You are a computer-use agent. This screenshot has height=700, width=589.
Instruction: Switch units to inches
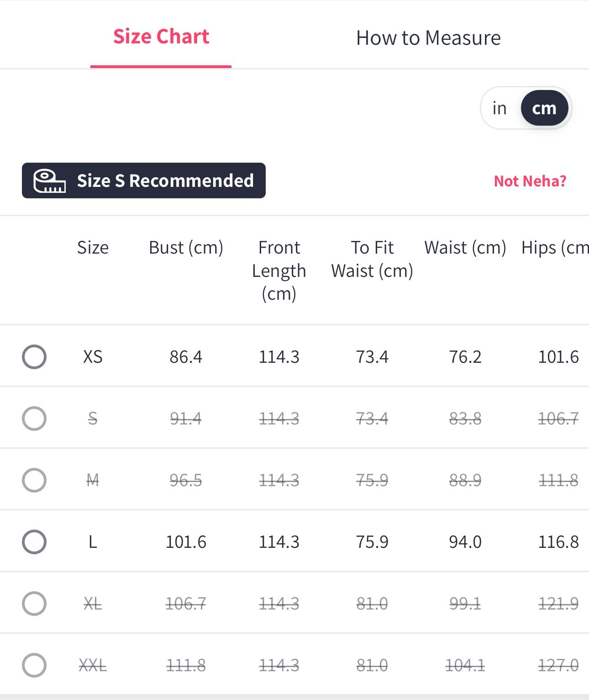coord(500,108)
